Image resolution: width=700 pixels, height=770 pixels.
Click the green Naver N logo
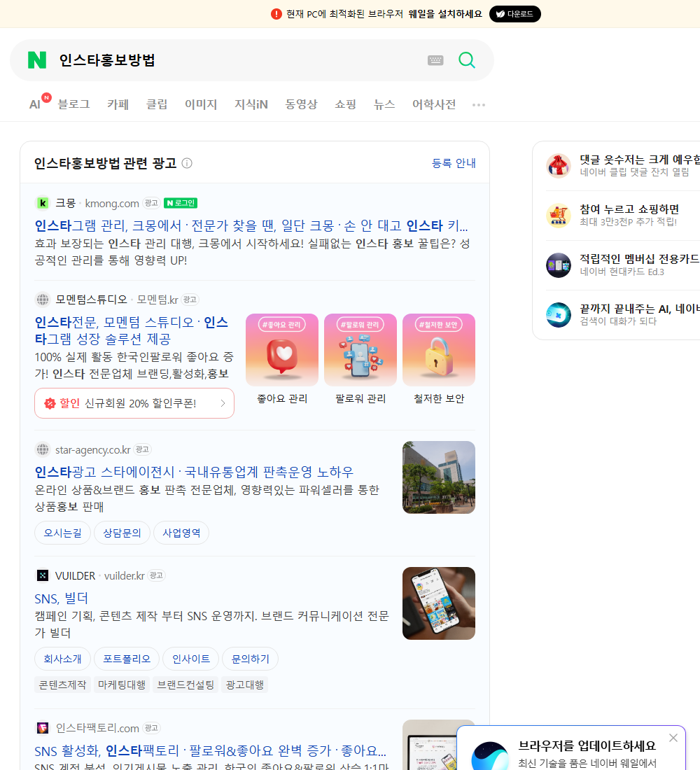coord(37,60)
